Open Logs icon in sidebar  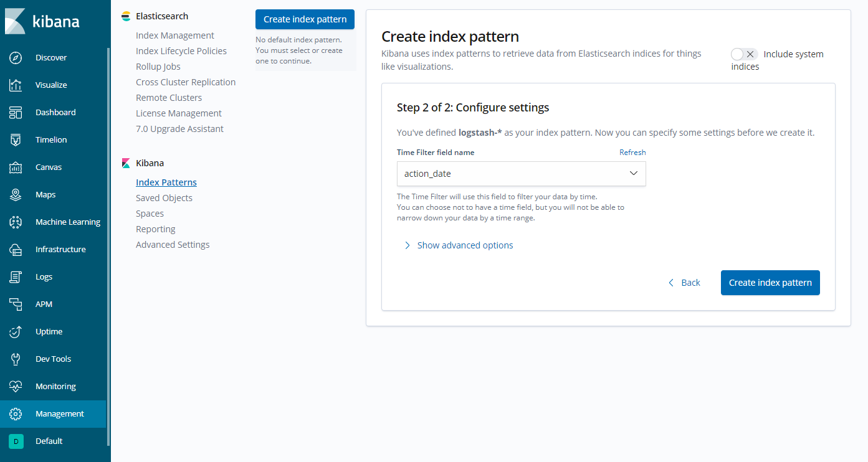coord(16,276)
